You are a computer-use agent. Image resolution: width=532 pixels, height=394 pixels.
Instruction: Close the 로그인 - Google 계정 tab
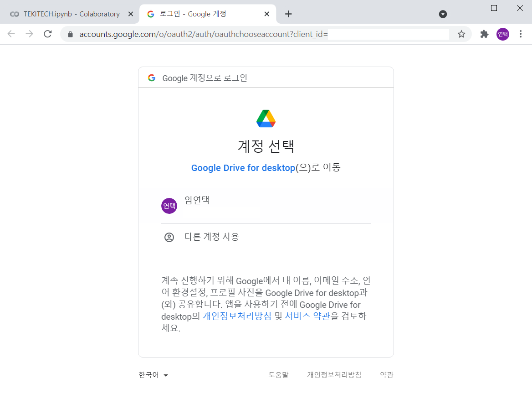(266, 14)
